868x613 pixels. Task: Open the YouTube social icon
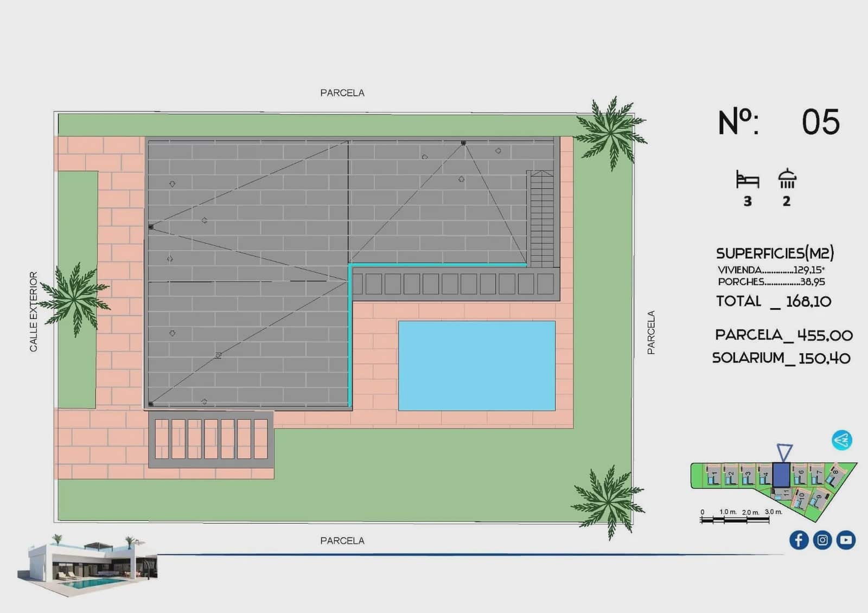point(846,540)
